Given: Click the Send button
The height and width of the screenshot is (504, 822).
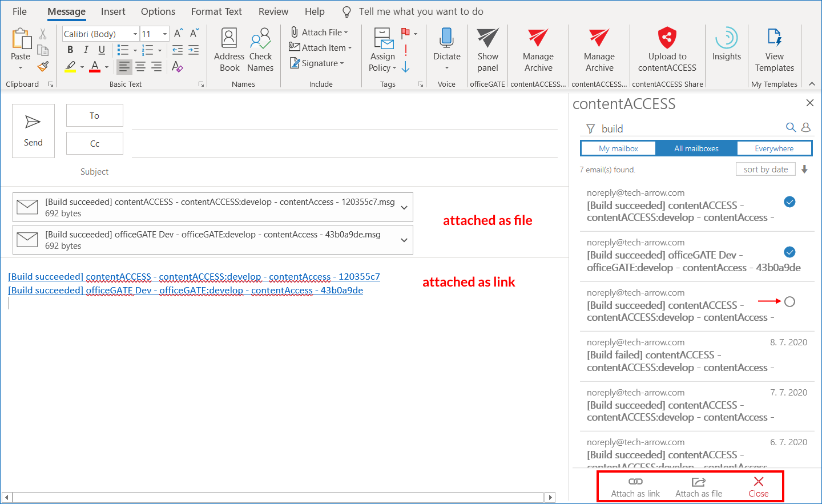Looking at the screenshot, I should point(33,131).
